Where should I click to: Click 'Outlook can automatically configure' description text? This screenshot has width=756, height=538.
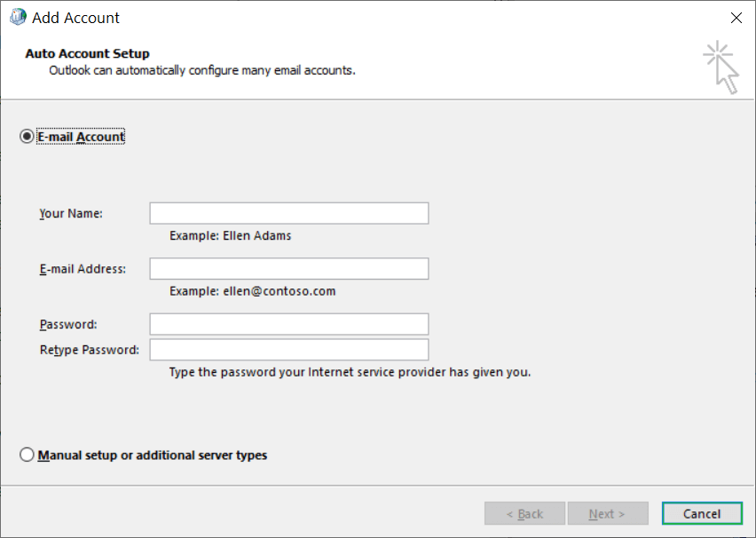pyautogui.click(x=202, y=70)
